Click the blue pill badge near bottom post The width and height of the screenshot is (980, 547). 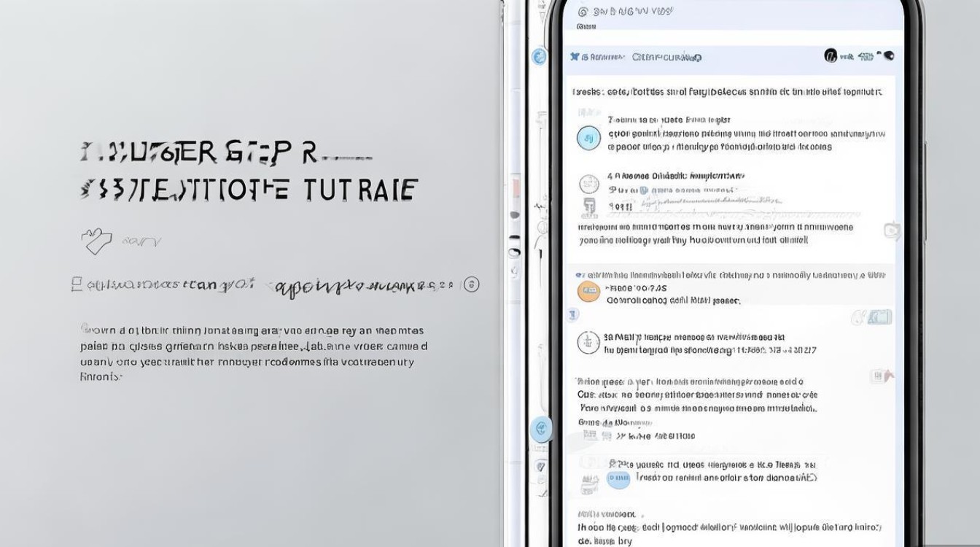[618, 478]
